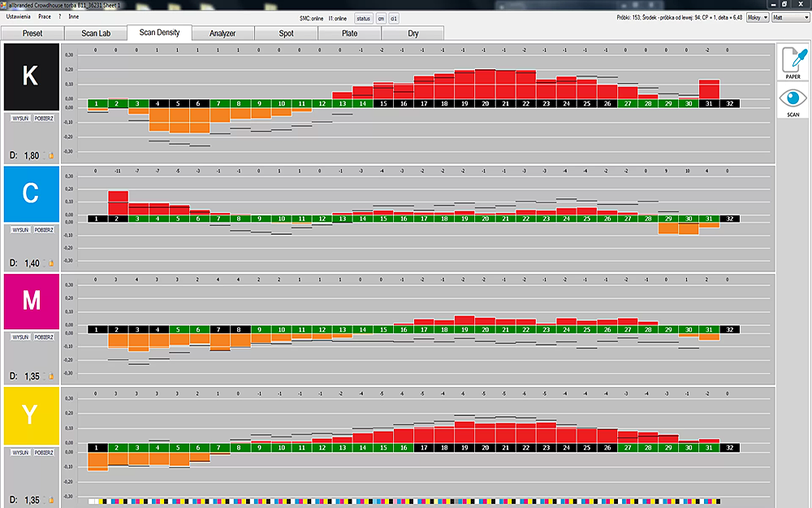Screen dimensions: 812x508
Task: Click the color control strip below Y chart
Action: [404, 501]
